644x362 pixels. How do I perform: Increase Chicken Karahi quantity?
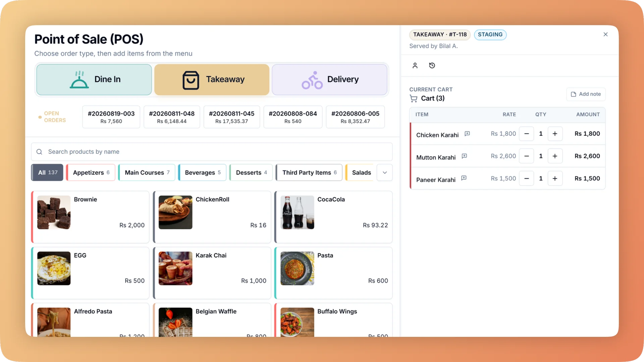point(555,134)
